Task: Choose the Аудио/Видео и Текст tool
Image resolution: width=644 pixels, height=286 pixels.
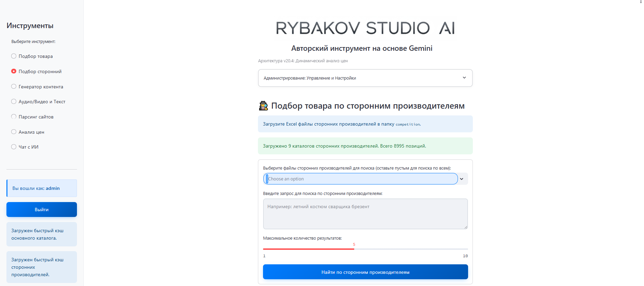Action: pyautogui.click(x=14, y=102)
